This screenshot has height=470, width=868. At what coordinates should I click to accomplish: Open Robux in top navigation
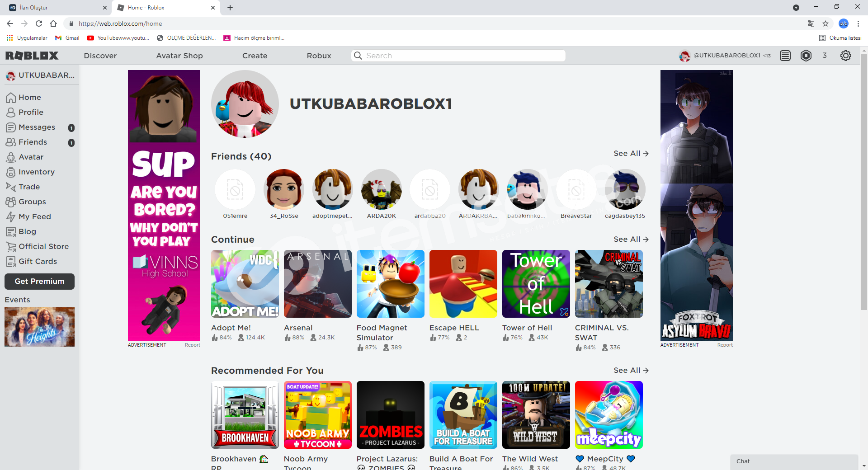pos(319,56)
